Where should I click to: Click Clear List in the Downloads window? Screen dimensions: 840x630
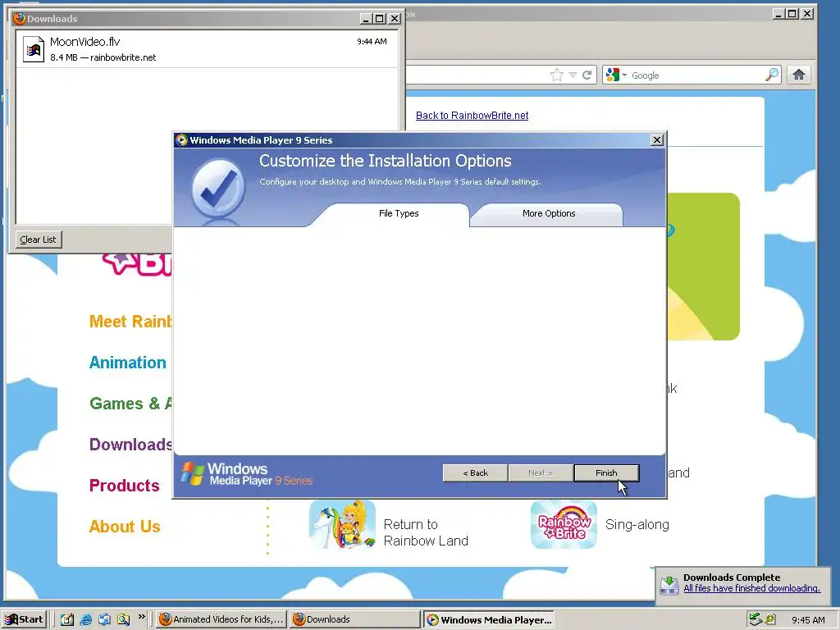tap(38, 240)
